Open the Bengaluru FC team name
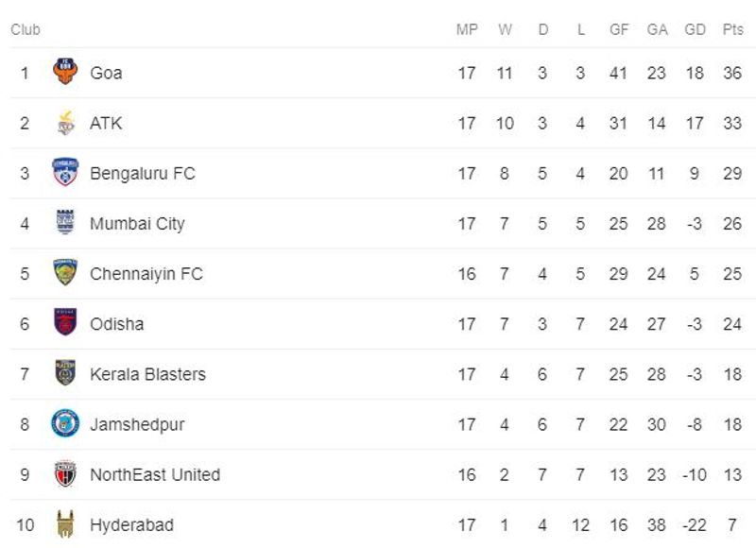 (142, 174)
